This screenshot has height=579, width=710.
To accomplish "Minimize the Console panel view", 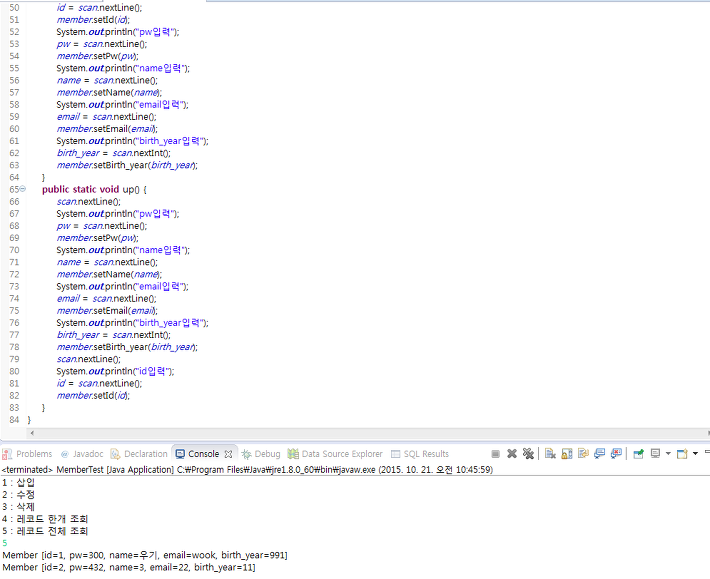I will (x=707, y=452).
